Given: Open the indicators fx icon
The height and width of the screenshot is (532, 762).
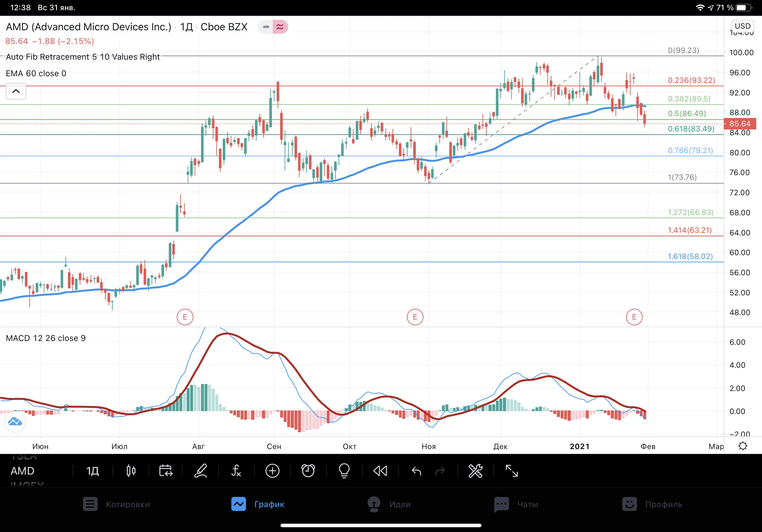Looking at the screenshot, I should pos(236,471).
